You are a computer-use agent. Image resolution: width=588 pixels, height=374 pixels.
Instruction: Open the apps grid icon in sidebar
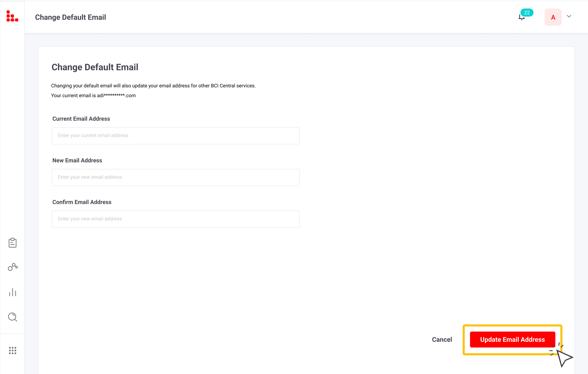(x=13, y=350)
